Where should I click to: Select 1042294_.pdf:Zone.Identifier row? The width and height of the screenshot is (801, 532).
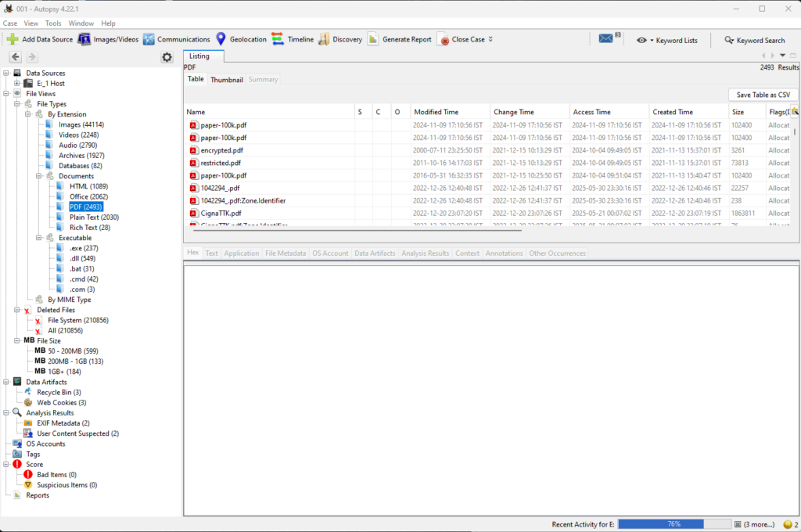[488, 201]
